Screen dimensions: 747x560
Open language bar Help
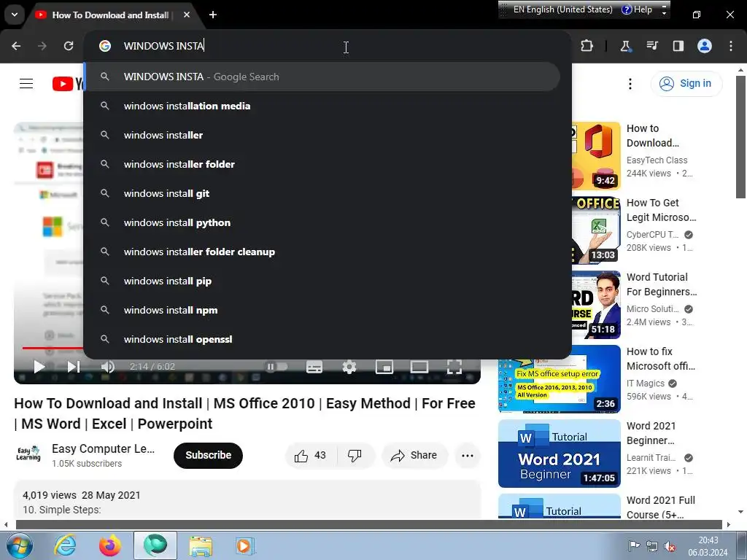tap(638, 9)
